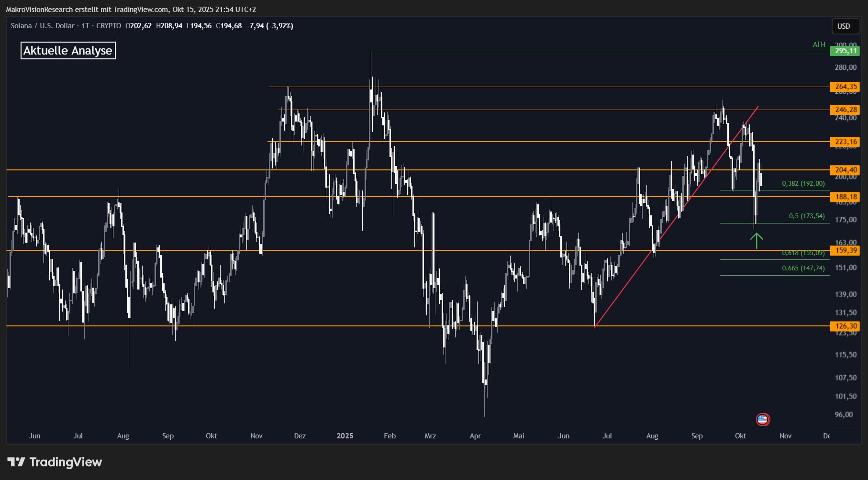
Task: Click the 159,39 orange price tag
Action: click(845, 250)
